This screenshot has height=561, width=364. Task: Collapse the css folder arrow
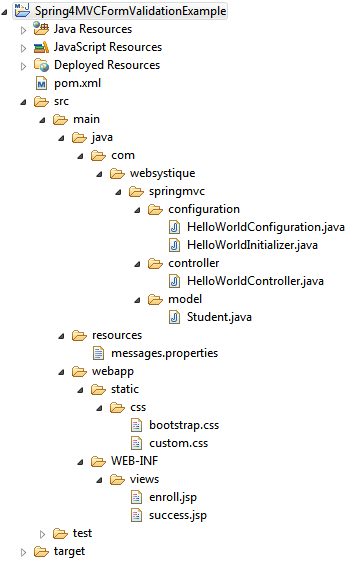100,408
